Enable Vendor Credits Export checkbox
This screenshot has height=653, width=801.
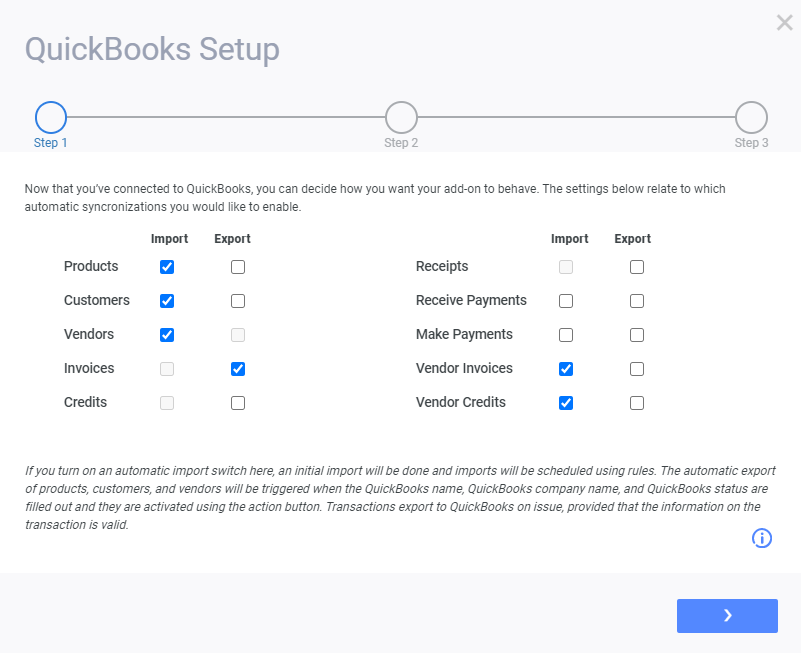pos(637,403)
